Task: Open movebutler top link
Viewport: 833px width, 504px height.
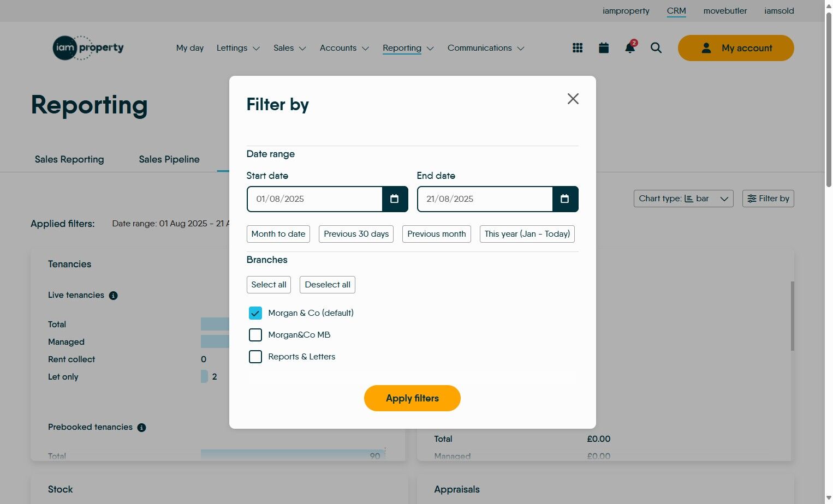Action: 725,11
